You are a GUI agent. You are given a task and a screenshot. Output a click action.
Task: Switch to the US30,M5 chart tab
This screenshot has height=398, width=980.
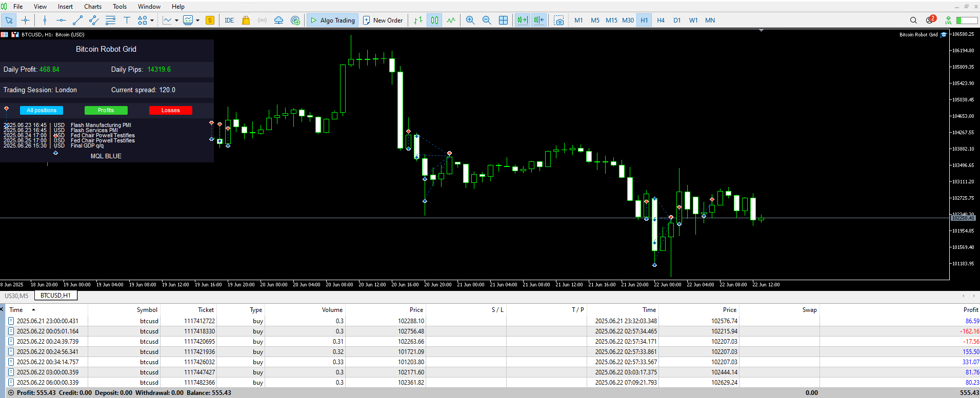tap(17, 296)
